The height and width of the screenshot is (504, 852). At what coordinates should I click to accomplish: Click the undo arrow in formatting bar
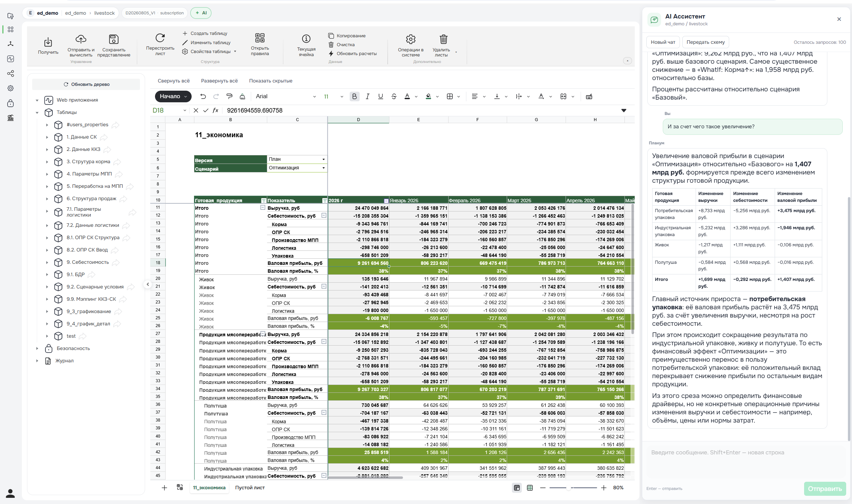coord(203,96)
